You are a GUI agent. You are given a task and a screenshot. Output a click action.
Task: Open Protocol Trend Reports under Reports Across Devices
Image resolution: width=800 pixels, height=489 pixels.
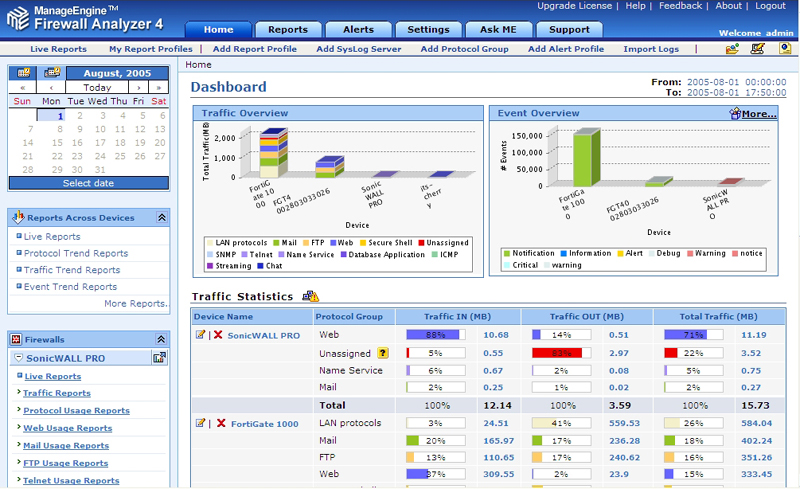pos(76,253)
